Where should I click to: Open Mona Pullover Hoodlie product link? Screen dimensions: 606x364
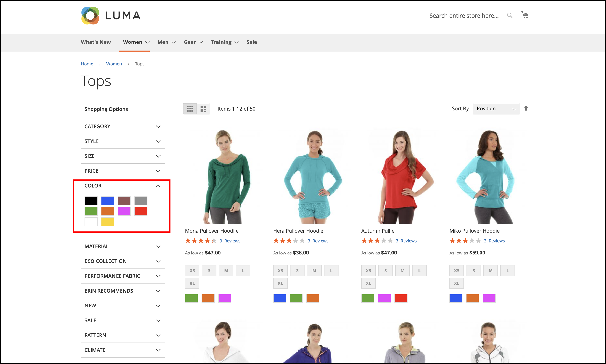pos(212,231)
